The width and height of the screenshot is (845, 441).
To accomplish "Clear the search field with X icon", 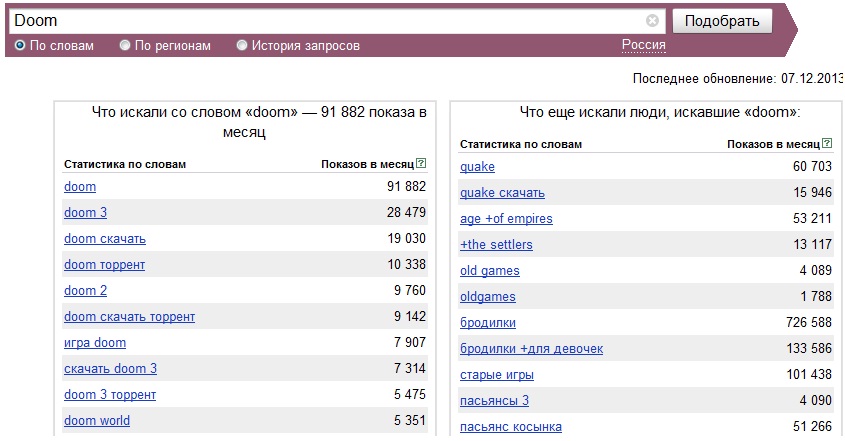I will coord(652,20).
